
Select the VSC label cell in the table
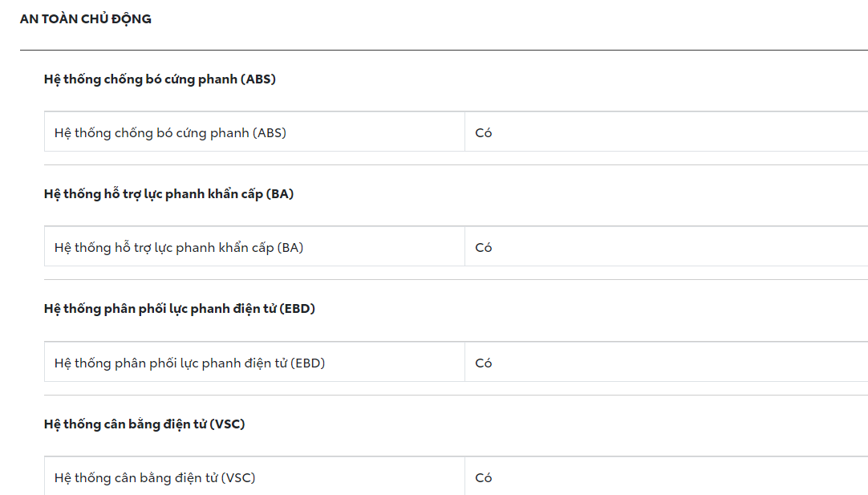(x=155, y=478)
